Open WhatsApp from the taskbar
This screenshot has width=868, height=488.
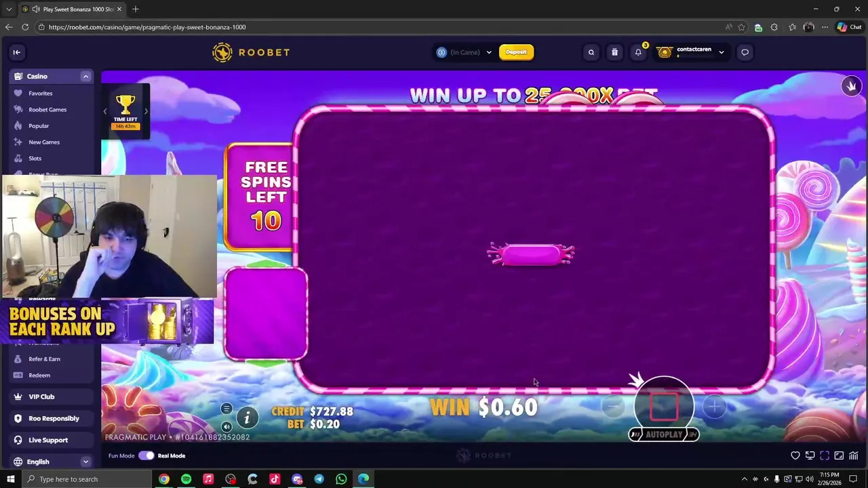coord(341,479)
